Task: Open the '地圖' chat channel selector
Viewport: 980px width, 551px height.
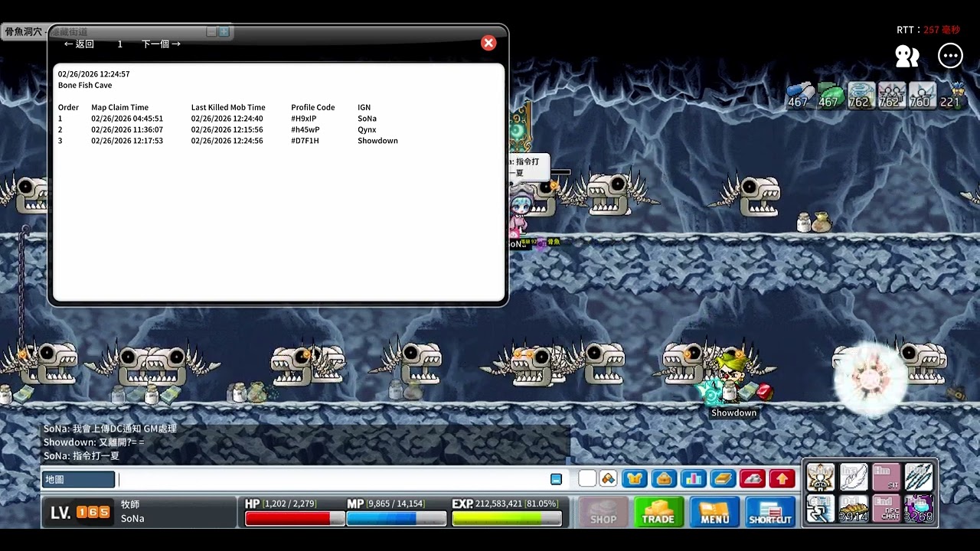Action: pyautogui.click(x=78, y=480)
